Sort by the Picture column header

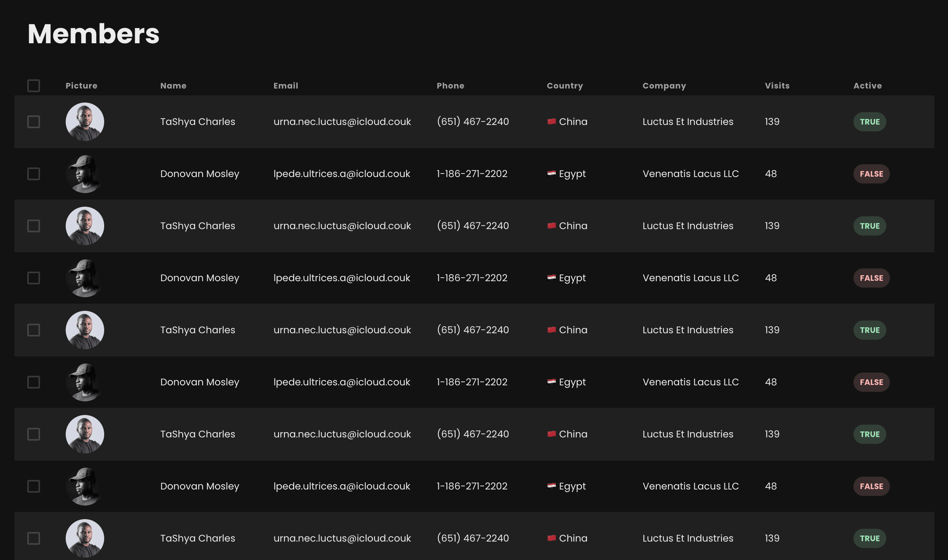coord(81,86)
